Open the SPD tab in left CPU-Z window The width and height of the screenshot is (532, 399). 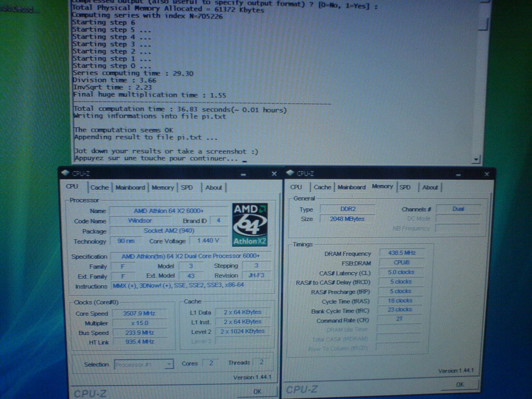click(187, 187)
